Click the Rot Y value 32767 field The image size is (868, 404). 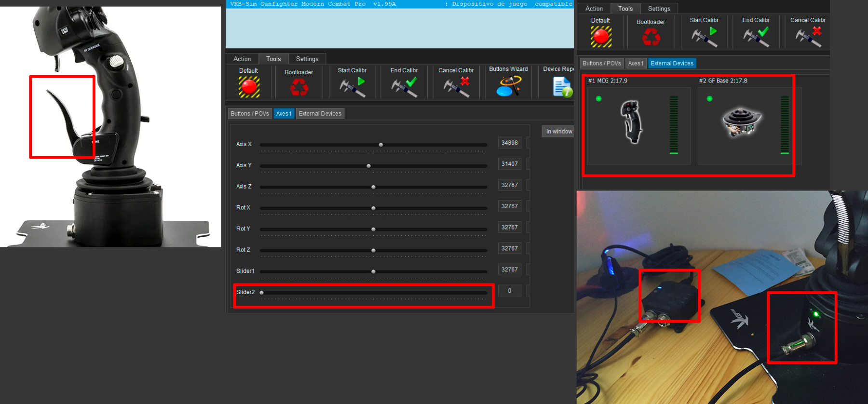(x=510, y=228)
